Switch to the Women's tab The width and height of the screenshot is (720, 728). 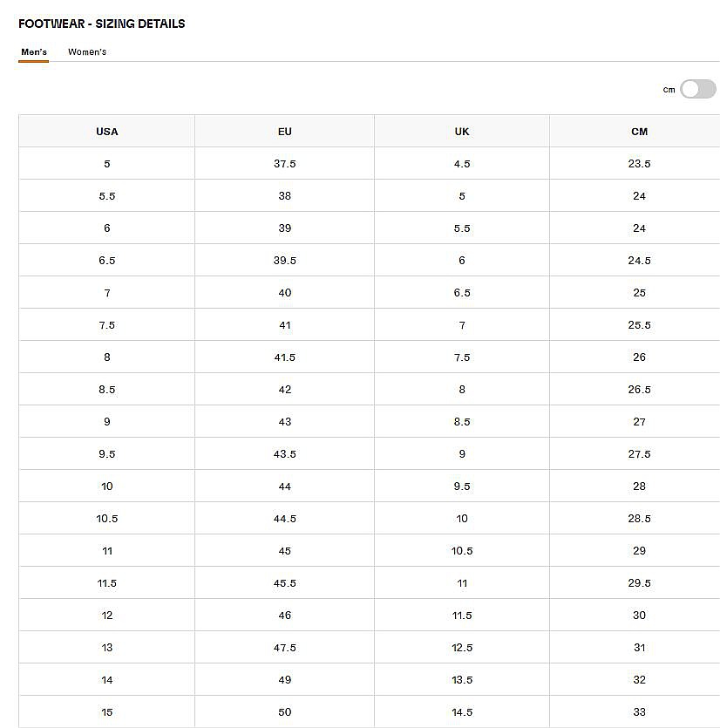tap(87, 52)
